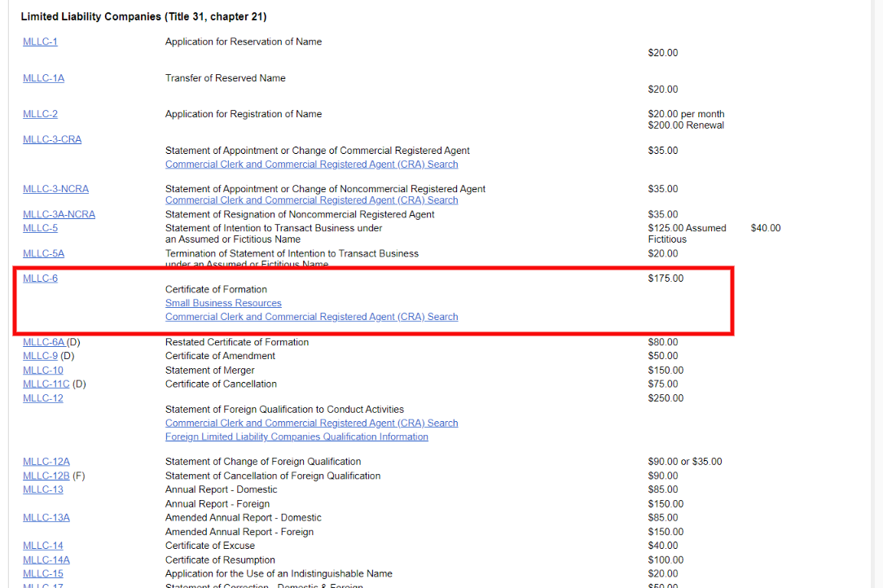
Task: Click the MLLC-1A form link
Action: click(x=43, y=78)
